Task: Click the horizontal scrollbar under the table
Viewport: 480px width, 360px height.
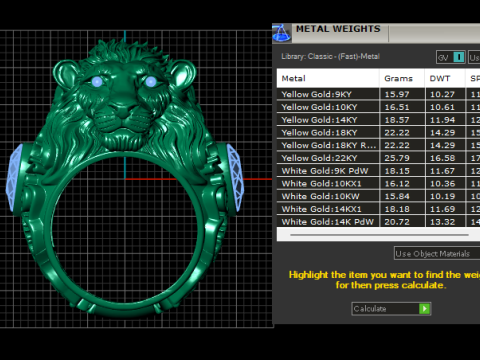Action: pos(379,235)
